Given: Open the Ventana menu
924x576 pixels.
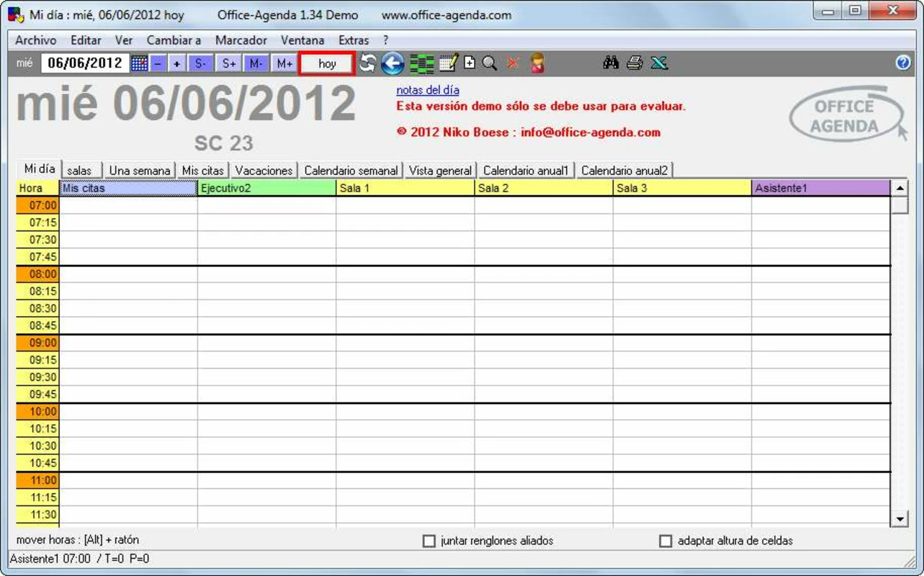Looking at the screenshot, I should tap(302, 40).
